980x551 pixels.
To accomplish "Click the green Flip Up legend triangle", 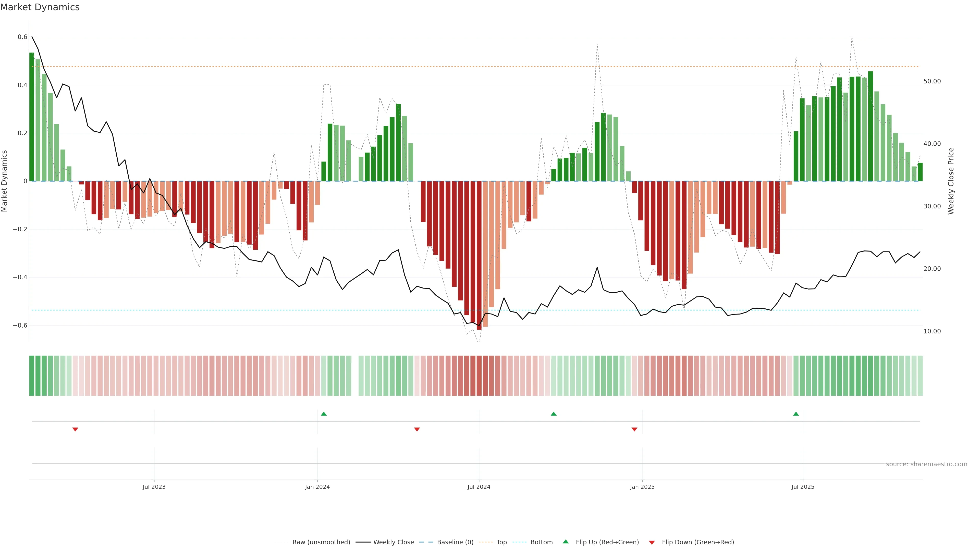I will click(566, 542).
